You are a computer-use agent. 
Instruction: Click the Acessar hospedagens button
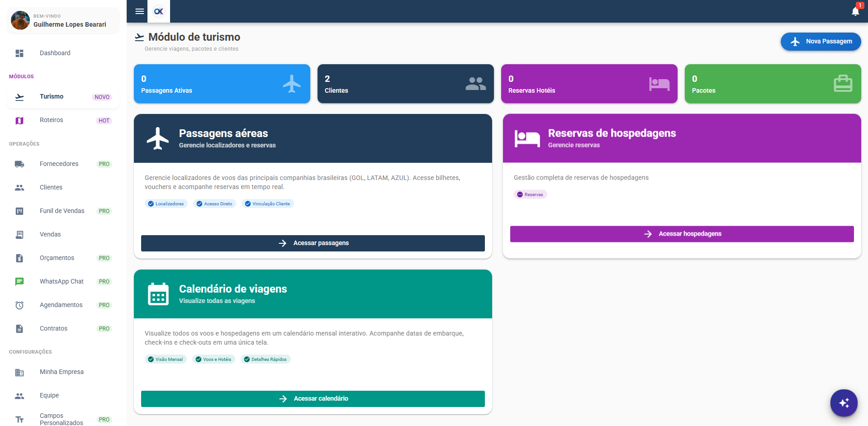[682, 234]
